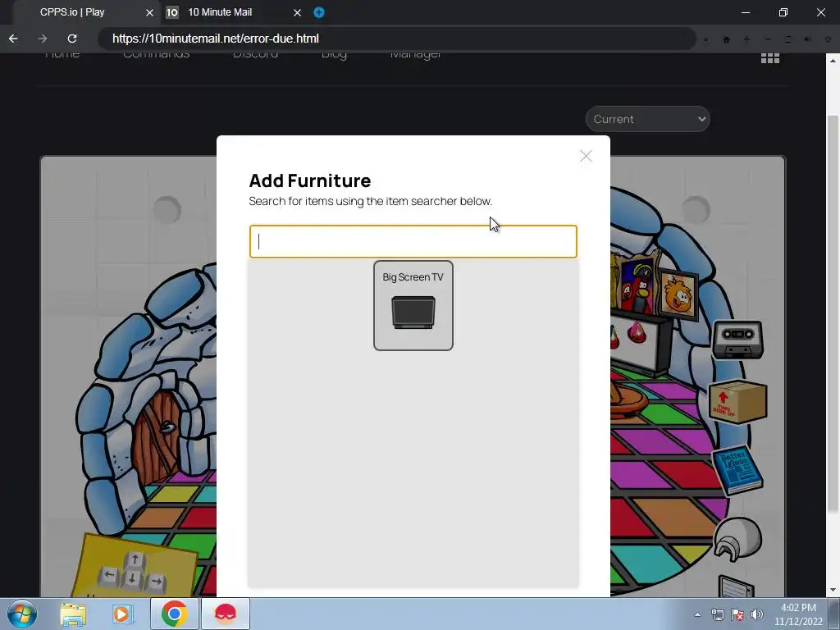Open the Current igloo dropdown
The image size is (840, 630).
coord(648,119)
